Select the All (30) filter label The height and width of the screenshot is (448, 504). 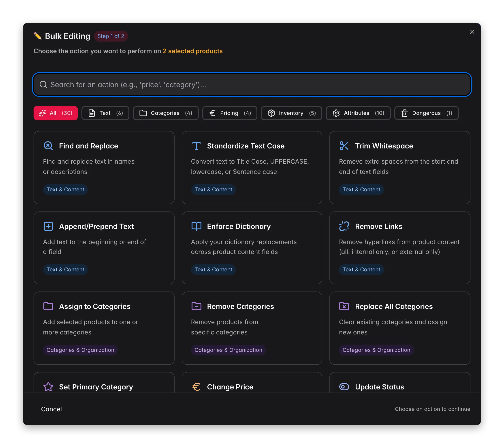pyautogui.click(x=56, y=113)
